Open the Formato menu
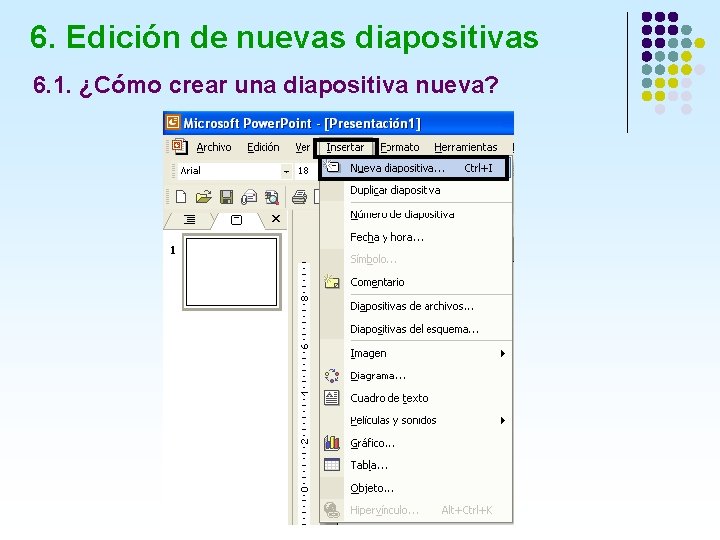Image resolution: width=720 pixels, height=540 pixels. (x=399, y=147)
